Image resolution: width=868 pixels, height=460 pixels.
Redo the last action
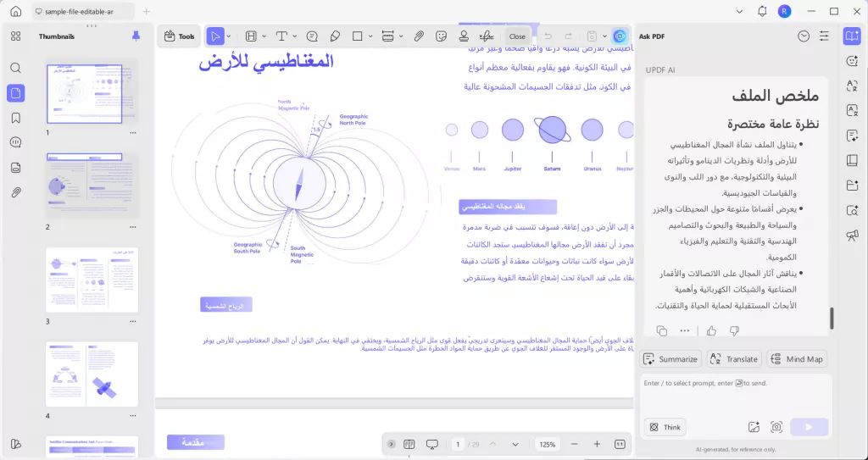coord(568,36)
